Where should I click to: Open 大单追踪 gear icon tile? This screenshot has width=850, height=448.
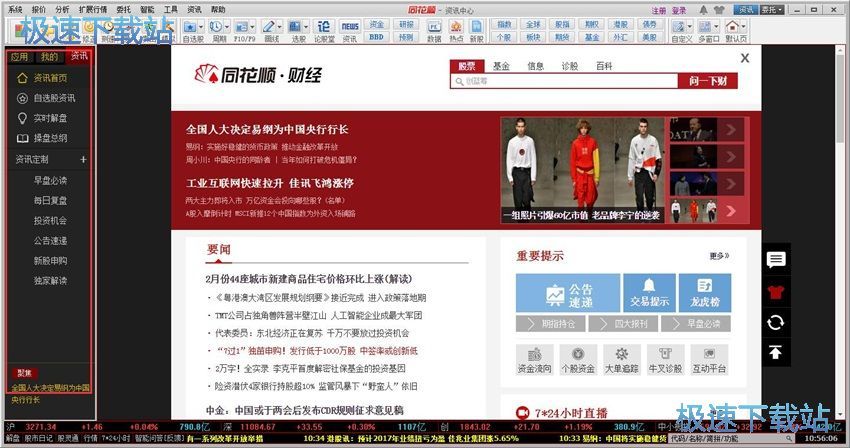tap(621, 360)
